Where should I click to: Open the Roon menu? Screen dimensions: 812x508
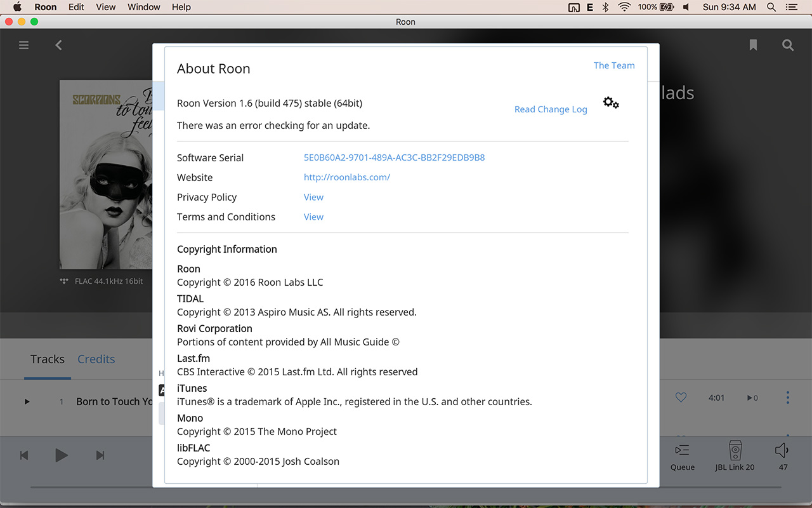[45, 7]
